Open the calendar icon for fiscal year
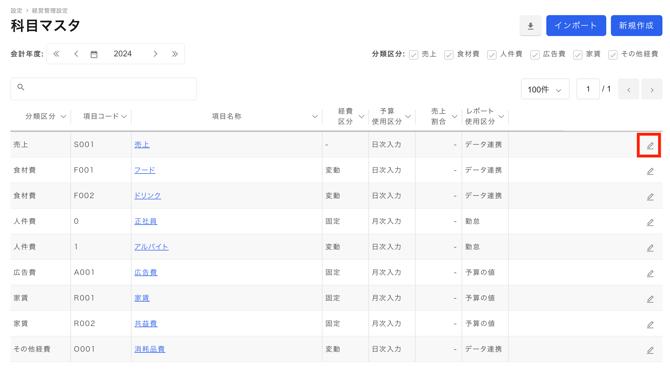 94,54
